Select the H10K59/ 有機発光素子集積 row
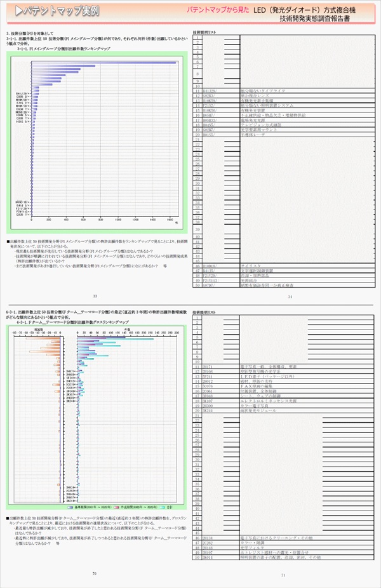Image resolution: width=381 pixels, height=588 pixels. (x=254, y=100)
